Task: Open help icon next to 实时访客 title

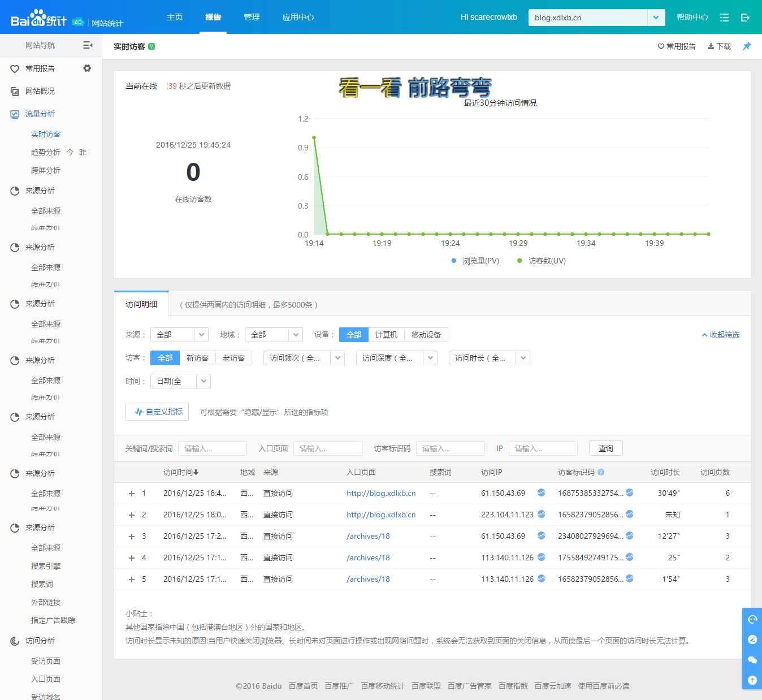Action: tap(151, 46)
